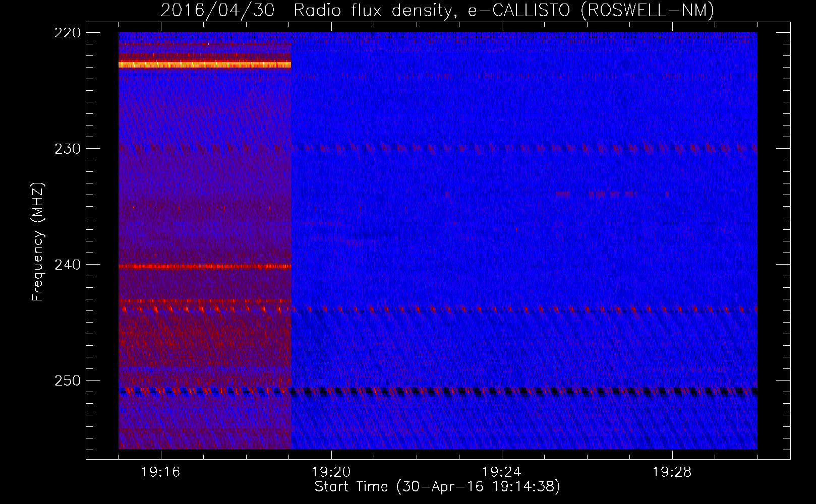Viewport: 816px width, 504px height.
Task: Click the plot title '2016/04/30 Radio flux density'
Action: 309,11
